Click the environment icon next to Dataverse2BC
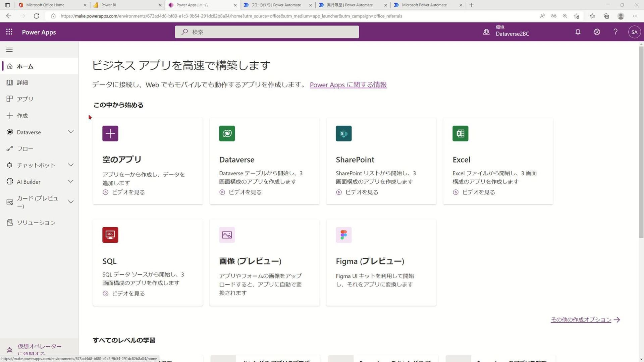 486,32
